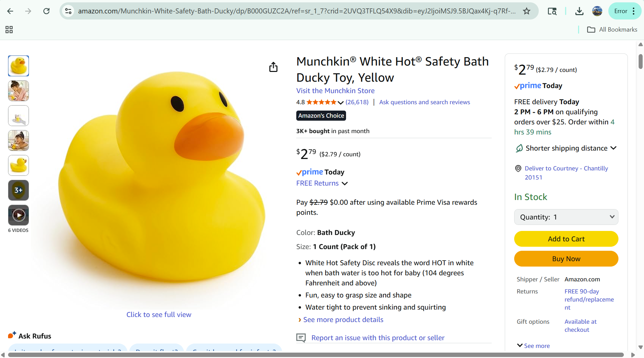Click the Buy Now button

coord(566,259)
